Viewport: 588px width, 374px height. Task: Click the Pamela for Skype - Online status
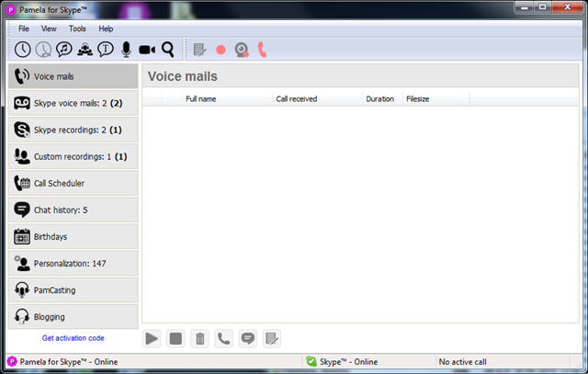coord(69,362)
